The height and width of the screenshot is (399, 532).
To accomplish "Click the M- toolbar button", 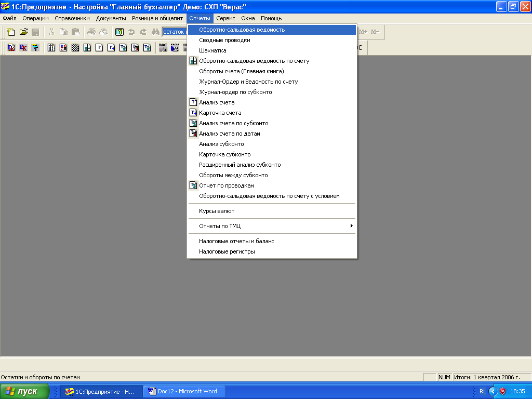I will pos(375,32).
